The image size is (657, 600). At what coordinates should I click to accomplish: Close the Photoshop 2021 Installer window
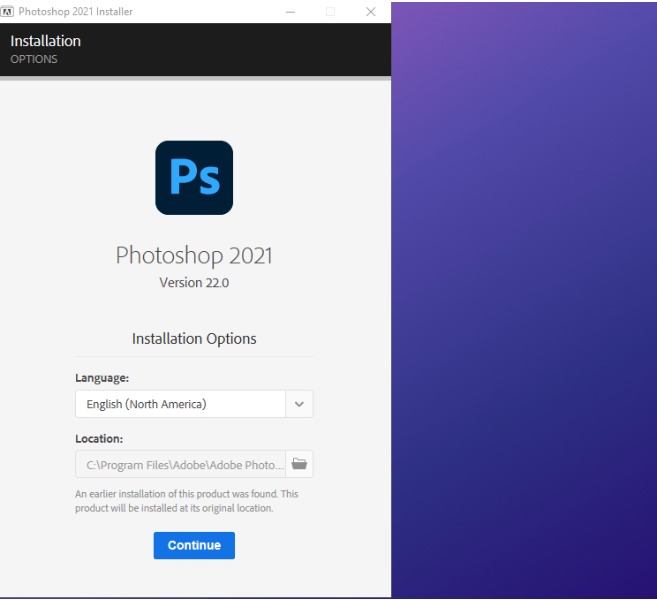(370, 11)
